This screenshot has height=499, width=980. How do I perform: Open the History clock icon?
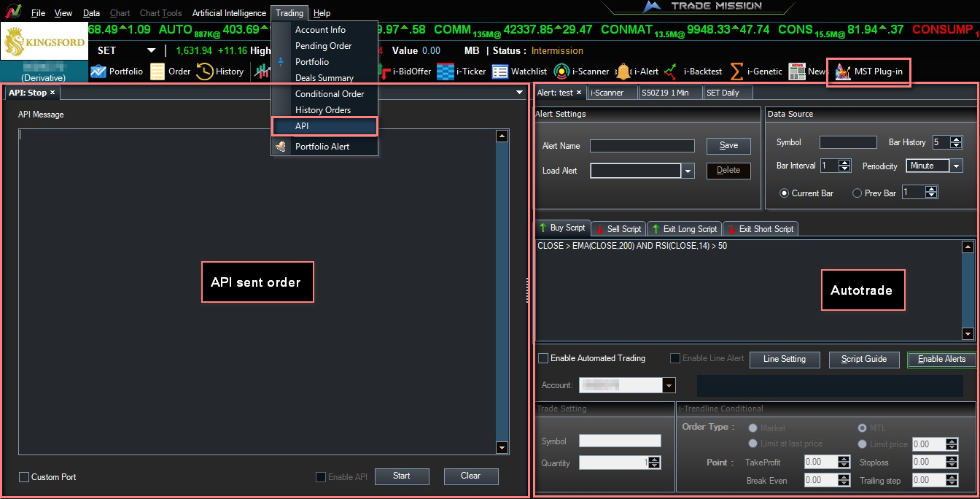pos(204,71)
